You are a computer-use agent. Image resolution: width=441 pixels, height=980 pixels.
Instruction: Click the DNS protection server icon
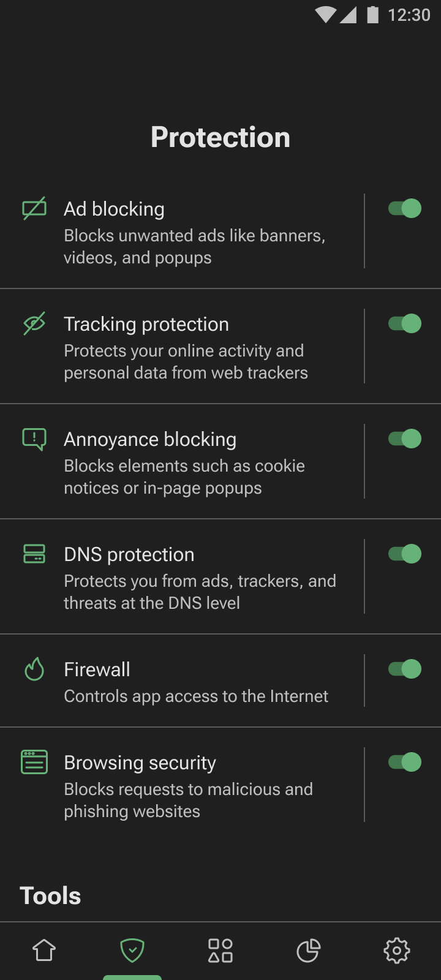[34, 554]
